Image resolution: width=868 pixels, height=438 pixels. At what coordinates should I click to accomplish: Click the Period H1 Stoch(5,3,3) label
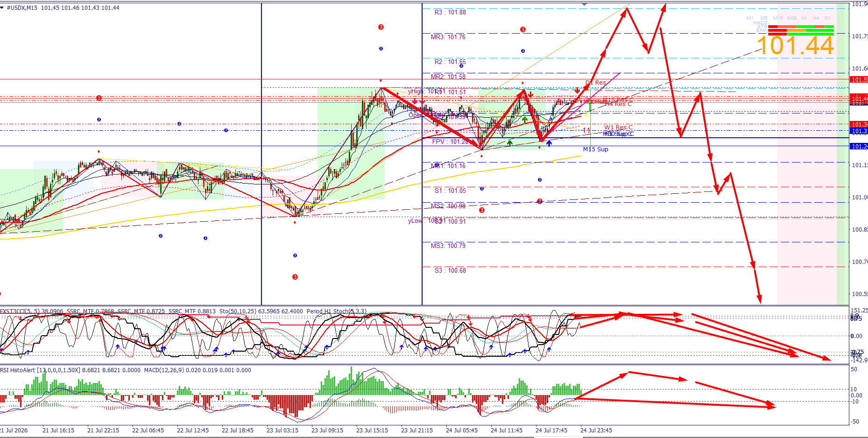(336, 311)
